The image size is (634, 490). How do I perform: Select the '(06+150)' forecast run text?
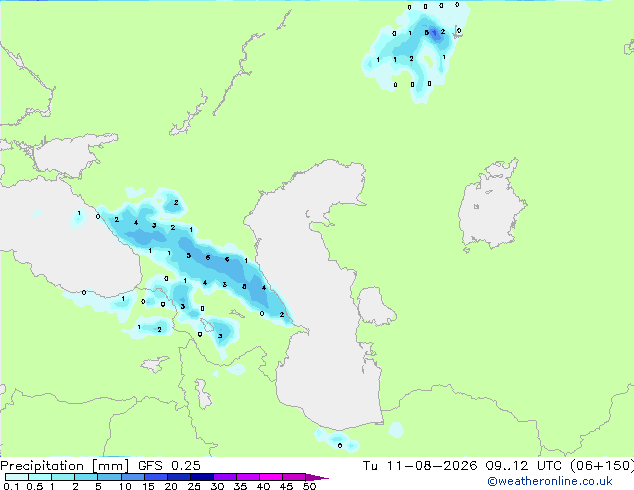(x=602, y=466)
